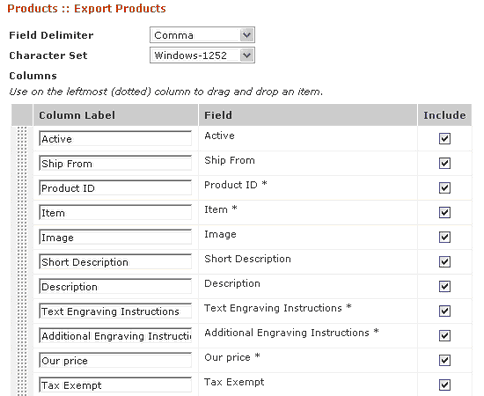
Task: Click drag handle for Text Engraving Instructions row
Action: coord(22,311)
